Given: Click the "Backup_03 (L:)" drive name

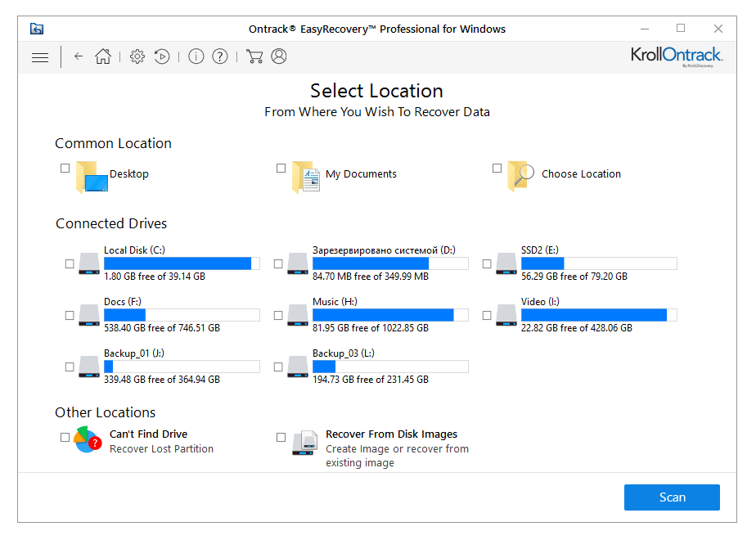Looking at the screenshot, I should tap(344, 353).
